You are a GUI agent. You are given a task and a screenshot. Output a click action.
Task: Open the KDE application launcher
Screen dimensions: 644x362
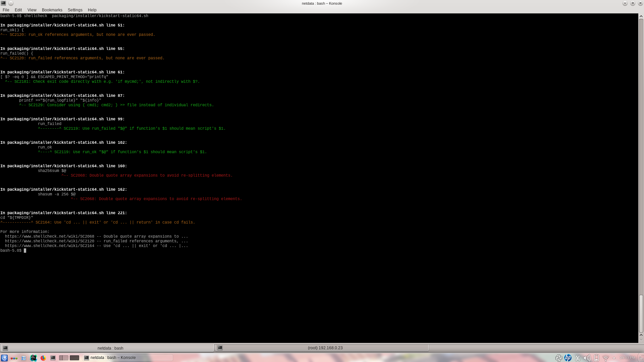coord(4,358)
